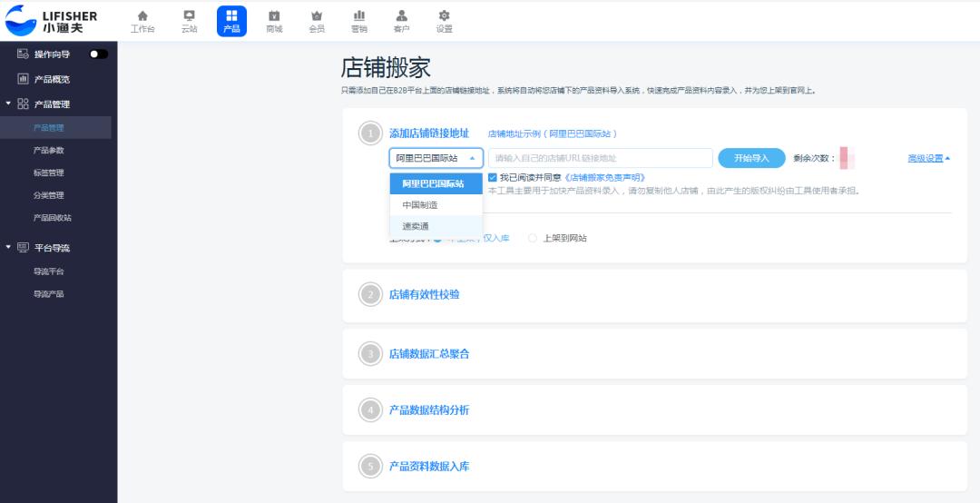
Task: Choose 阿里巴巴国际站 in dropdown list
Action: pos(436,184)
